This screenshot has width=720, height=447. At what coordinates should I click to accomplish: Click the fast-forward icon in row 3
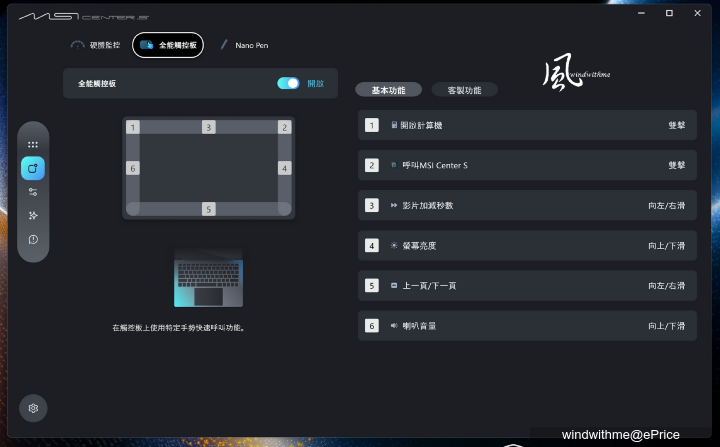click(394, 205)
